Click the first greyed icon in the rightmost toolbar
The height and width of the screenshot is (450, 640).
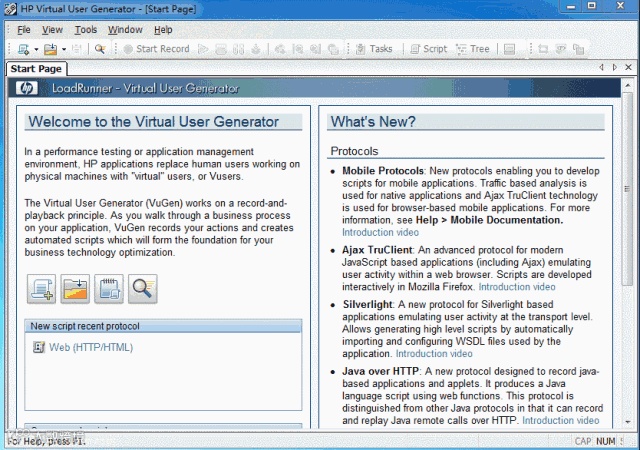(x=543, y=49)
